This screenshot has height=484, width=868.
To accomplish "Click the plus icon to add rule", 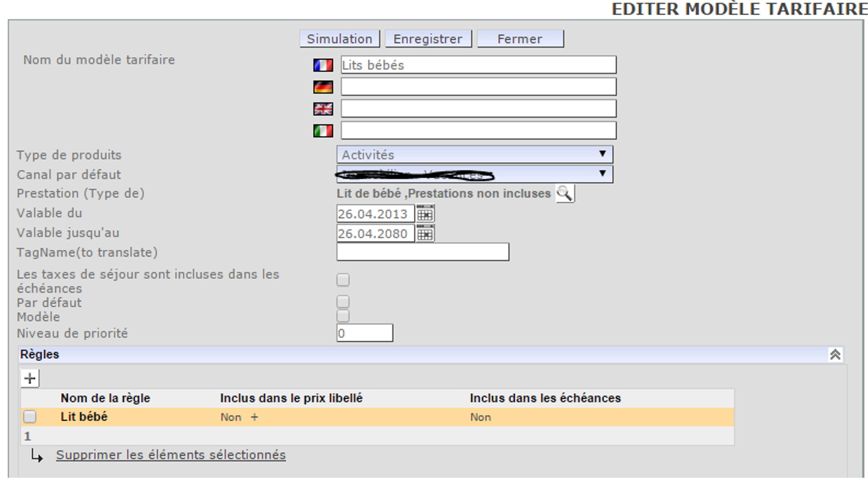I will tap(29, 378).
